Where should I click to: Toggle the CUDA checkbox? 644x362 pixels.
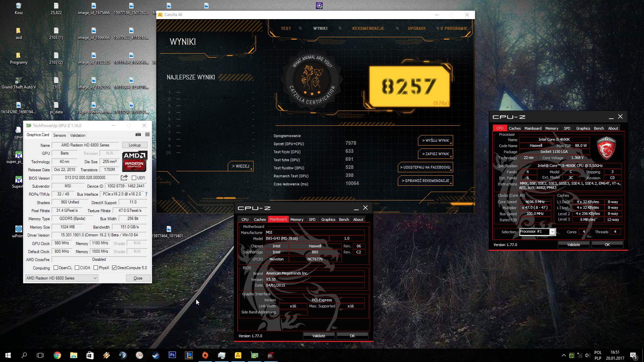[x=77, y=268]
